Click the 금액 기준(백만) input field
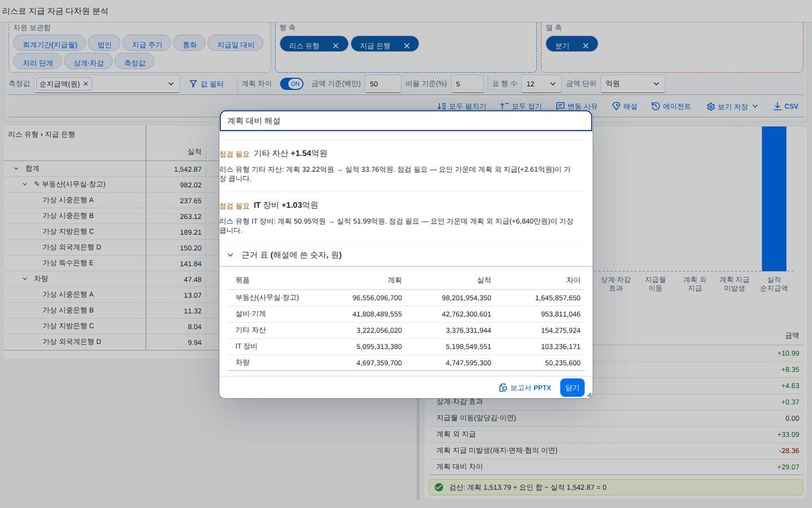The width and height of the screenshot is (812, 508). [383, 84]
